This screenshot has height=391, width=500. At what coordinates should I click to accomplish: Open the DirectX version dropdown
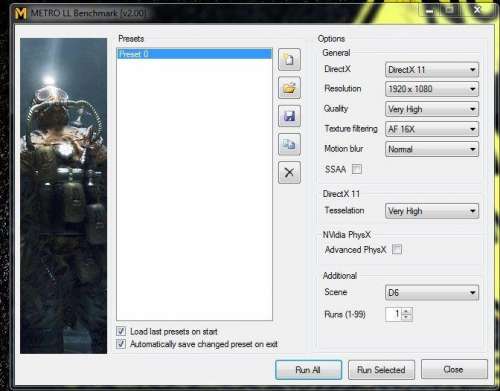(x=432, y=70)
